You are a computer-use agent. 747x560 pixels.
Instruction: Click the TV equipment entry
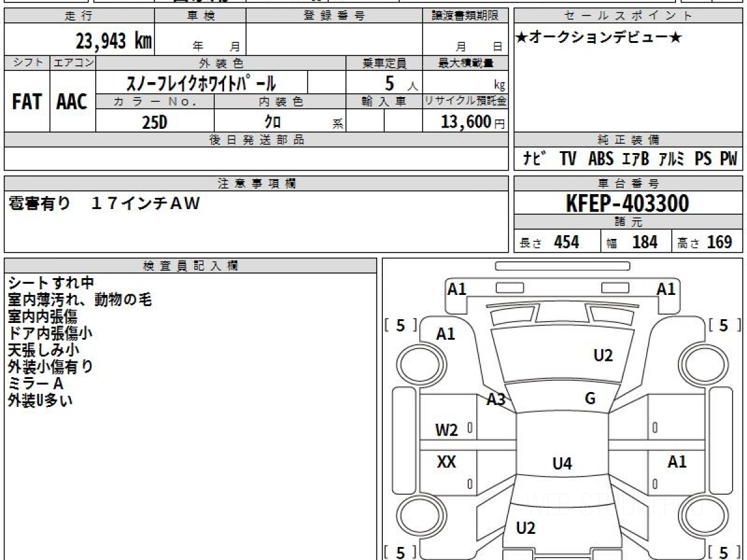coord(568,159)
